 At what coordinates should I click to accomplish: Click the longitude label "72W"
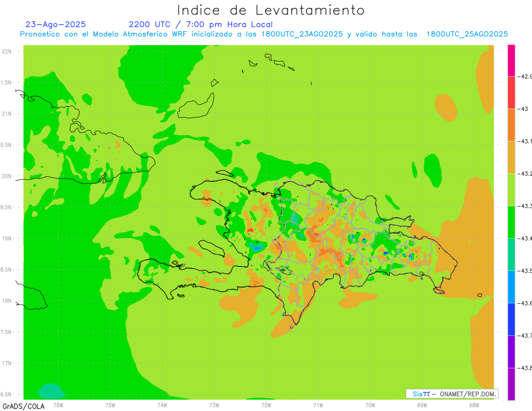pos(266,404)
